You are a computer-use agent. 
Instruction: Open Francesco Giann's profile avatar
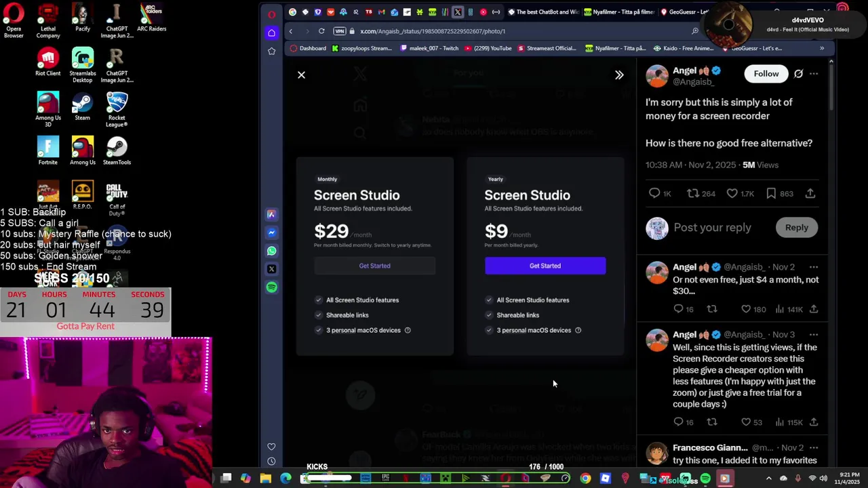(x=656, y=453)
